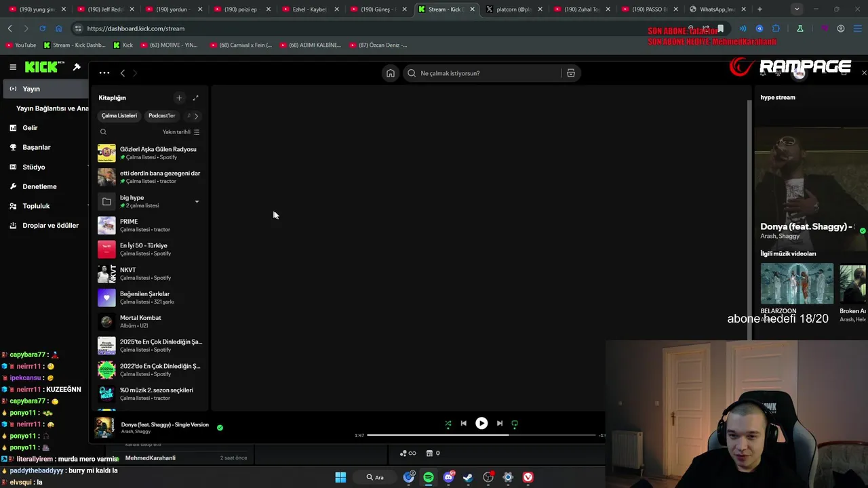Viewport: 868px width, 488px height.
Task: Expand the Kitaplığın library panel
Action: tap(196, 98)
